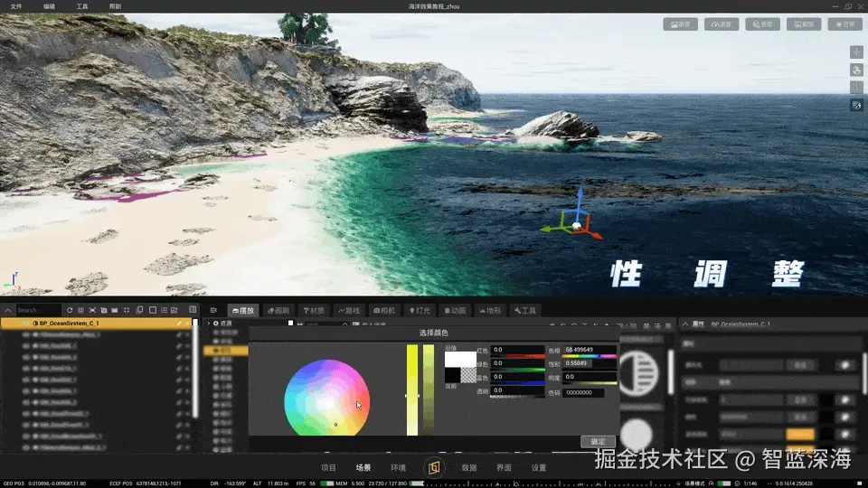Click the refresh icon in outliner toolbar
The image size is (868, 488).
[x=70, y=310]
